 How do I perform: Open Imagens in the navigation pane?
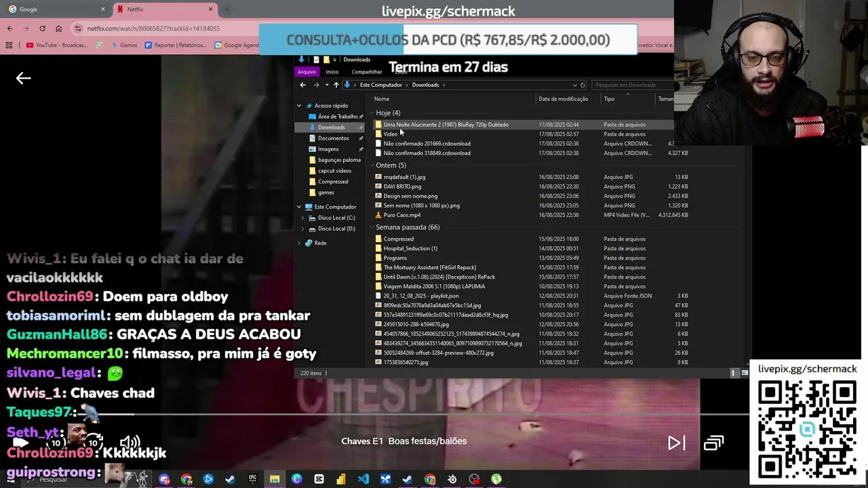[328, 149]
